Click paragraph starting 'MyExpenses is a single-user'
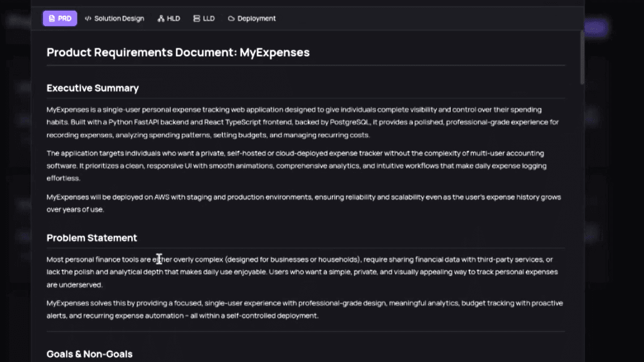The width and height of the screenshot is (644, 362). coord(303,122)
